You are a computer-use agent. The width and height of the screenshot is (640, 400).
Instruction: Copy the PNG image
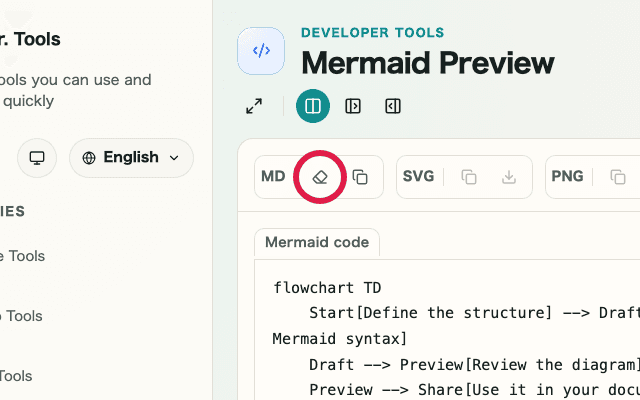[x=618, y=177]
